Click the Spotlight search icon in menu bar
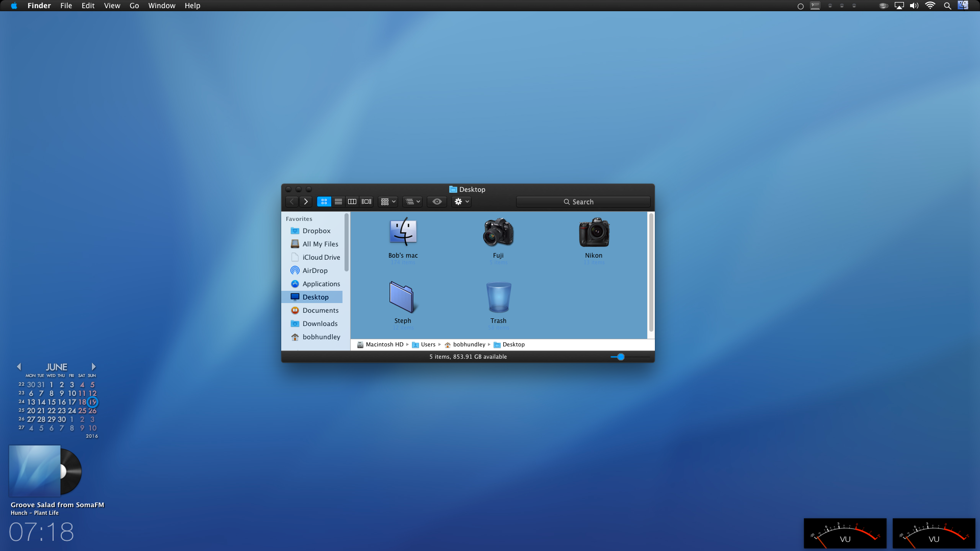The width and height of the screenshot is (980, 551). [x=947, y=6]
